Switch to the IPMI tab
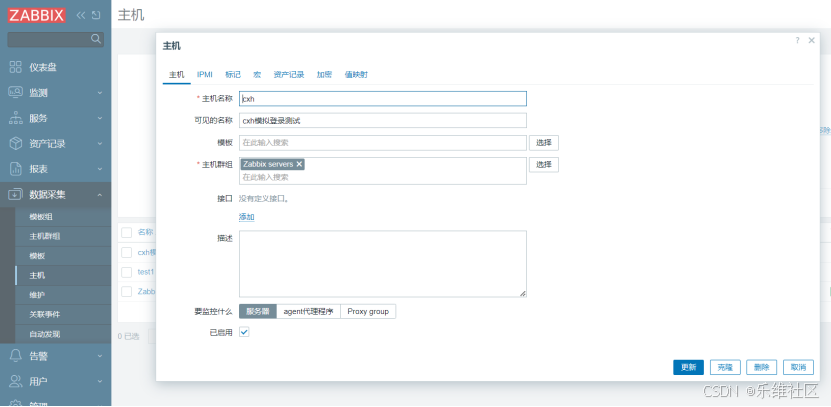The height and width of the screenshot is (407, 831). pos(205,75)
